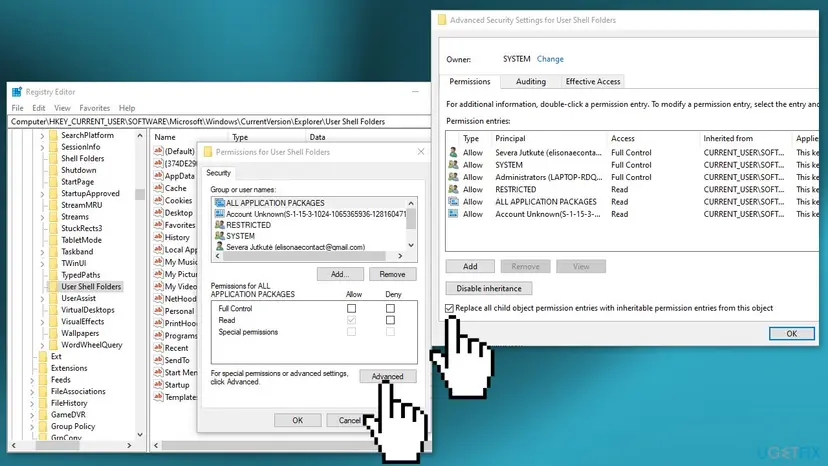Expand the Feeds tree node

tap(32, 380)
